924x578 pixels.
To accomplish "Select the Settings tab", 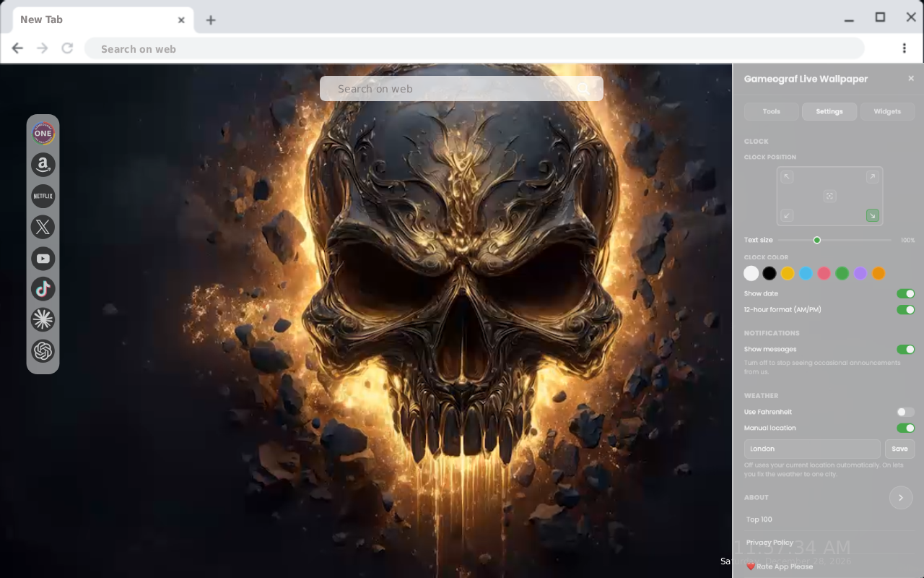I will [829, 111].
